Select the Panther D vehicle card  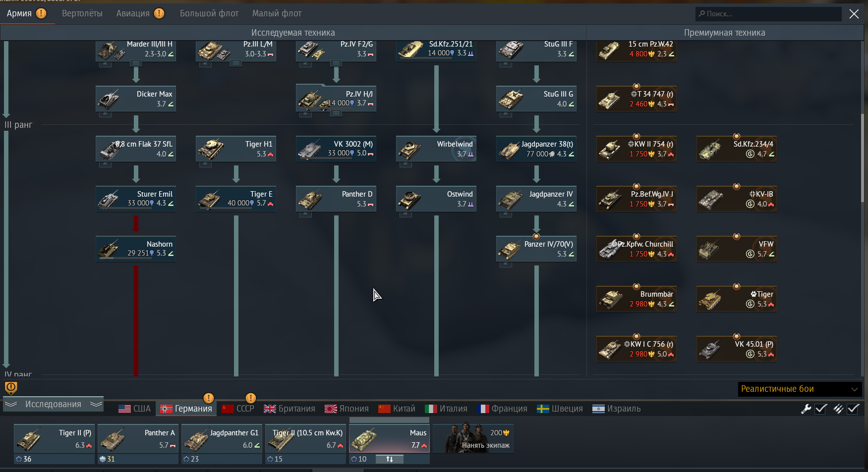click(336, 199)
